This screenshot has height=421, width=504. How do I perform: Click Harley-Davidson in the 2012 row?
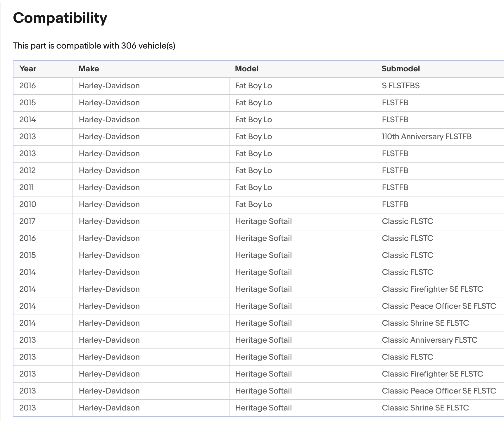coord(109,170)
